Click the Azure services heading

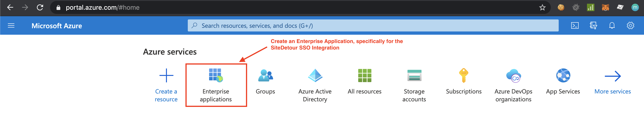(170, 52)
